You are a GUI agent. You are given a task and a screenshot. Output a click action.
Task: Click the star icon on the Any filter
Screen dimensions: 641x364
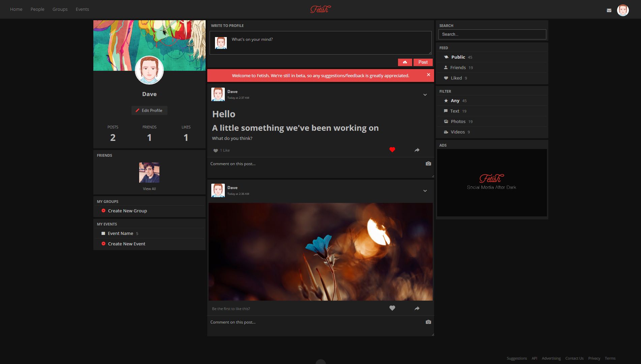pyautogui.click(x=446, y=100)
